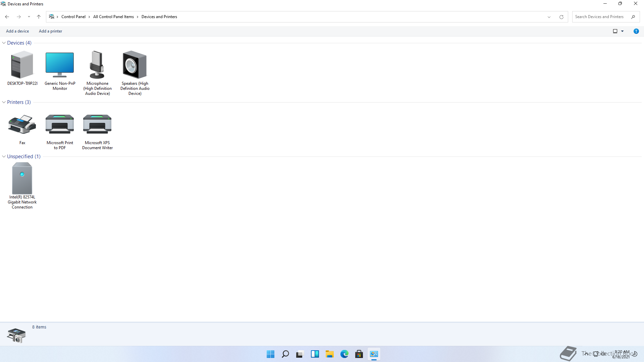Select Intel 82574L Gigabit Network Connection
The height and width of the screenshot is (362, 644).
click(22, 179)
